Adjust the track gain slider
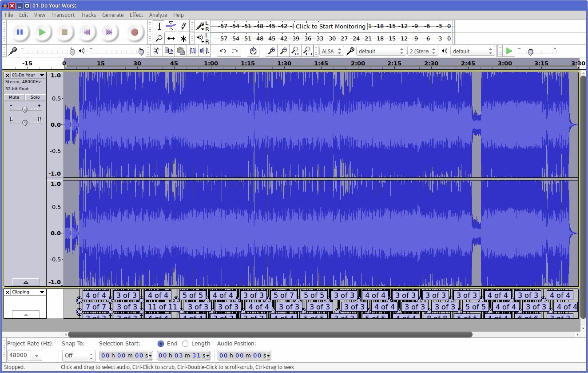 [x=25, y=109]
